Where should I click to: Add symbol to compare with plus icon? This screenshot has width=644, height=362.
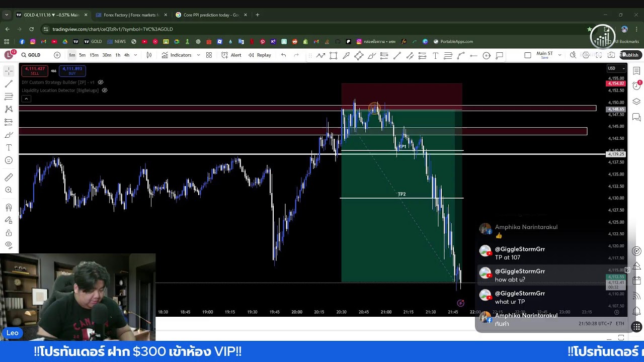tap(57, 55)
